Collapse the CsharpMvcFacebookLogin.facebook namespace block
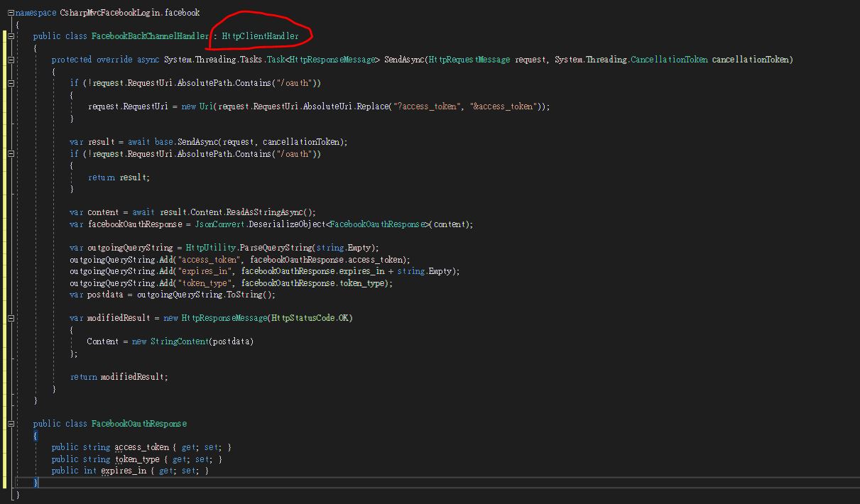Viewport: 860px width, 504px height. click(x=11, y=13)
